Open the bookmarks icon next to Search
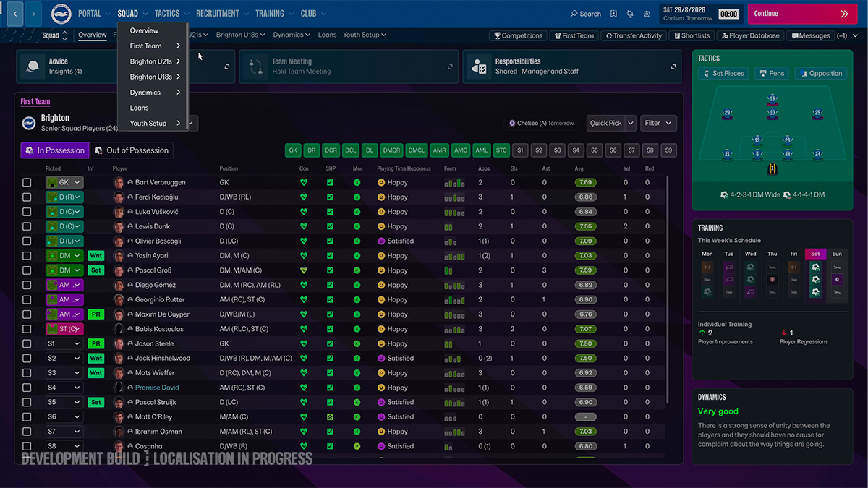The image size is (868, 488). coord(613,14)
